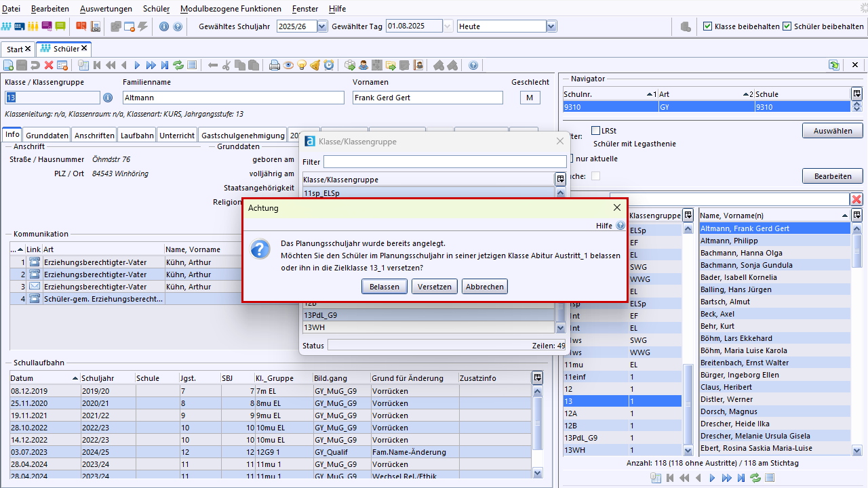
Task: Switch to the Grunddaten tab
Action: point(47,135)
